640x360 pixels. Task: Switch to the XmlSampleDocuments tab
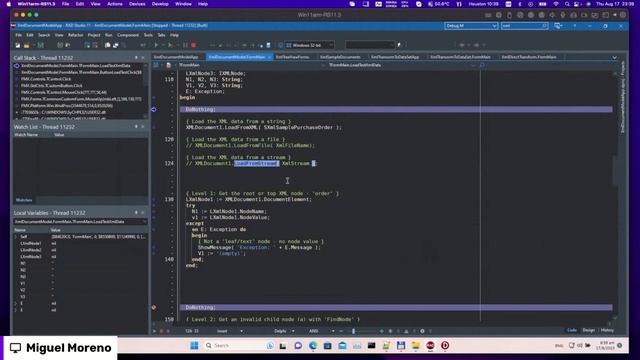click(340, 57)
